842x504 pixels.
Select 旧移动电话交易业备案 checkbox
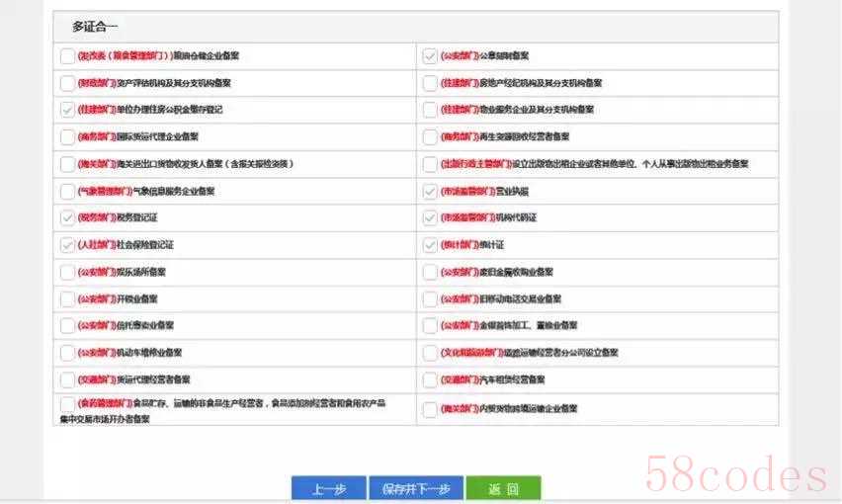[x=430, y=299]
